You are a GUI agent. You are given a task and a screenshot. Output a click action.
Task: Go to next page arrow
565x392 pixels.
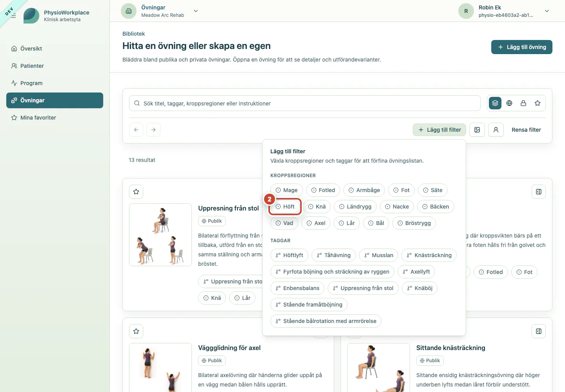(153, 130)
